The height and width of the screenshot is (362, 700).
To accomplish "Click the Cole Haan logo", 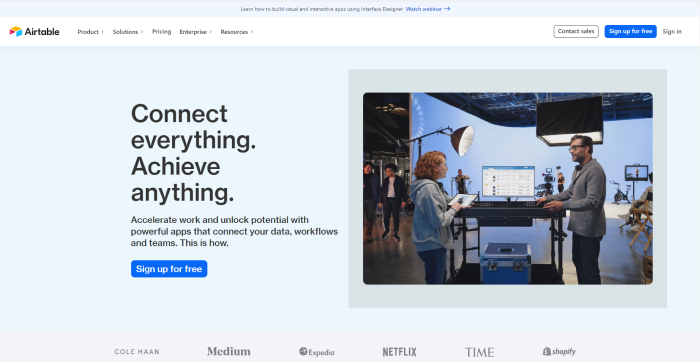I will (137, 352).
